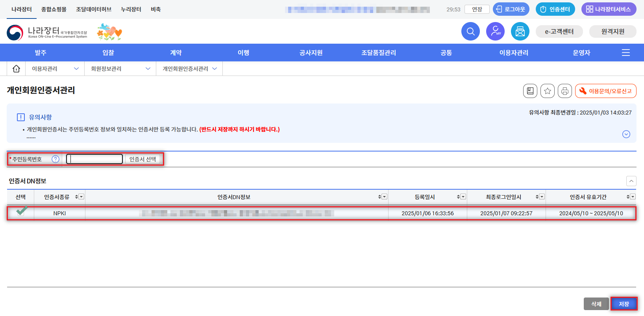The height and width of the screenshot is (316, 644).
Task: Sort by 인증서종류 column arrows
Action: (x=76, y=197)
